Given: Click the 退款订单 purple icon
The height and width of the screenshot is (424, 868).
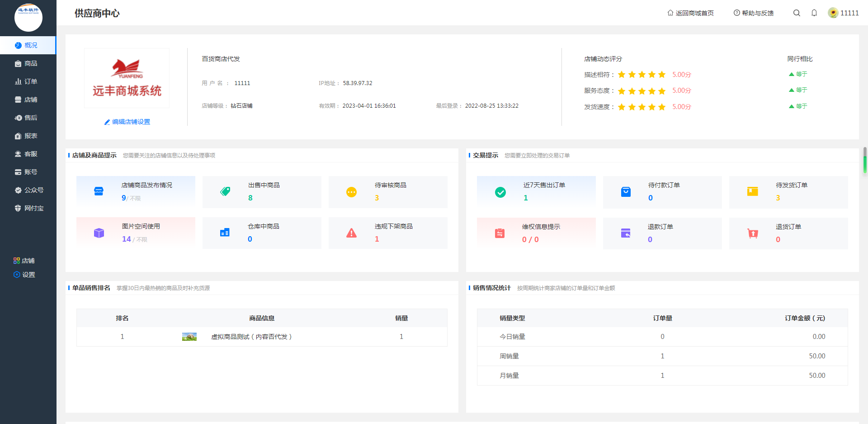Looking at the screenshot, I should click(626, 233).
